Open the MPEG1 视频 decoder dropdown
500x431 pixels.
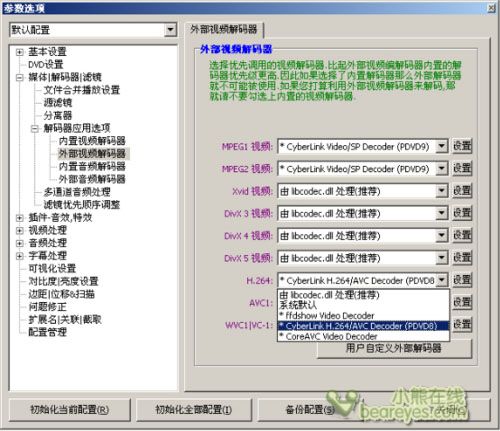[x=442, y=146]
